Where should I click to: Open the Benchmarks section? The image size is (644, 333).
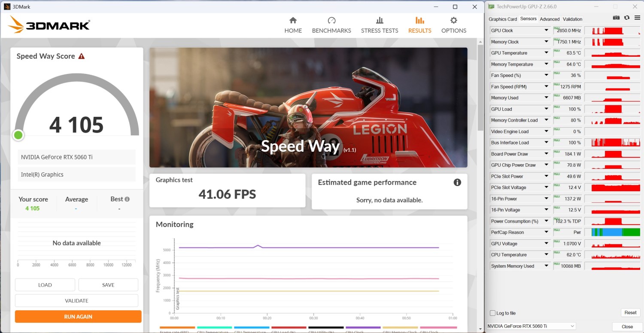pyautogui.click(x=331, y=25)
